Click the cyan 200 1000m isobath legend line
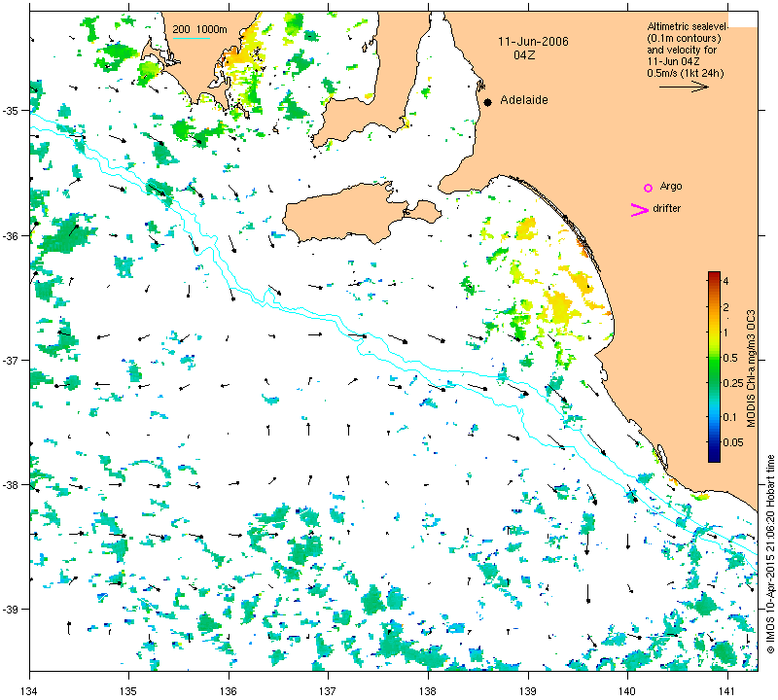 [x=191, y=38]
